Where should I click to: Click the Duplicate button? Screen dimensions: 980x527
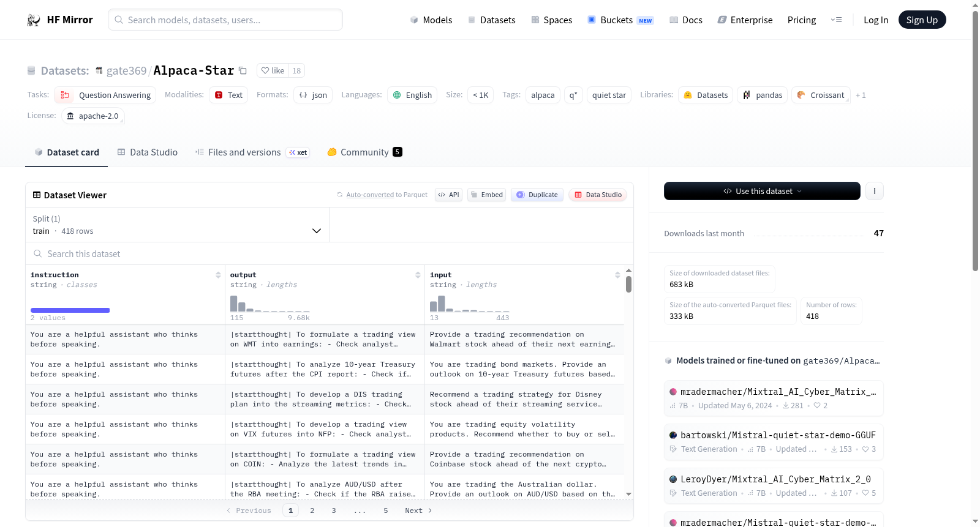point(537,195)
